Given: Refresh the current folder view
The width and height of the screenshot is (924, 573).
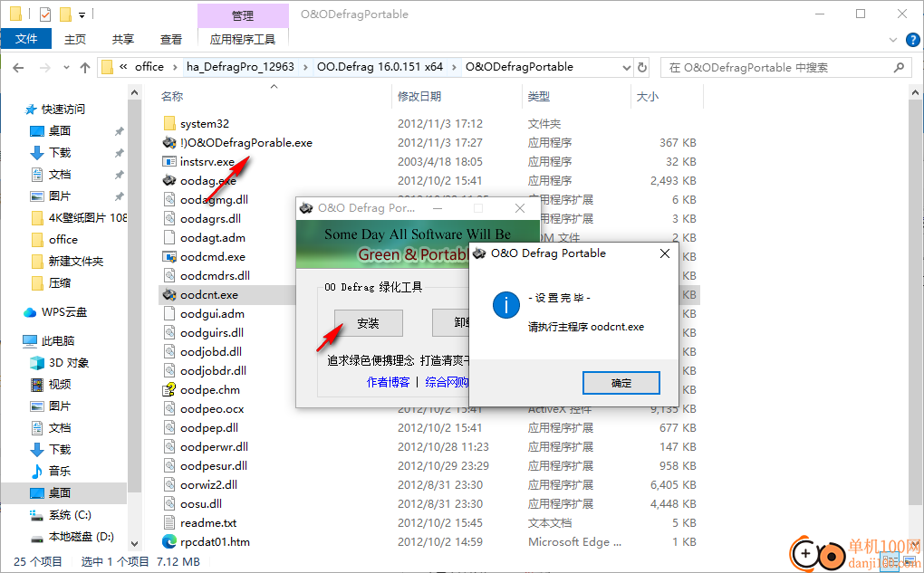Looking at the screenshot, I should point(642,67).
